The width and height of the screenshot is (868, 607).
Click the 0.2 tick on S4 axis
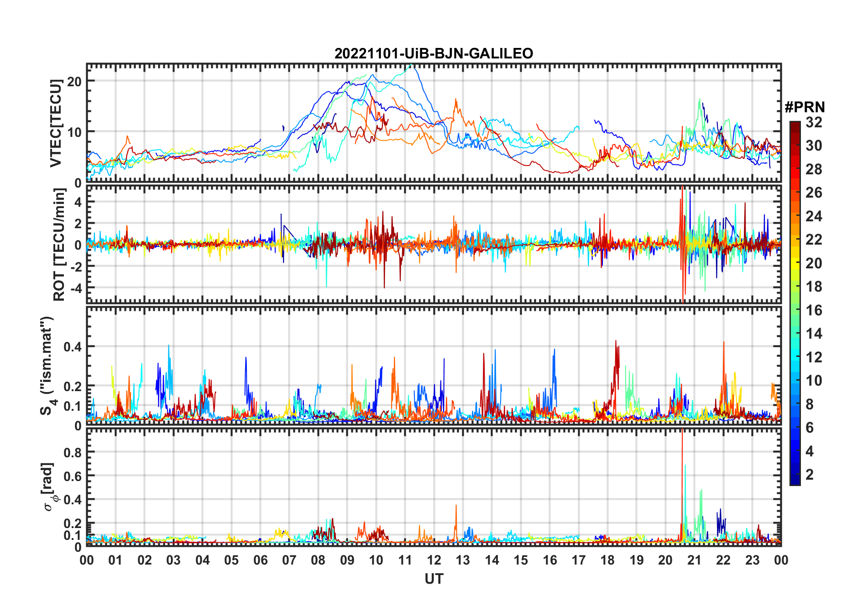73,386
